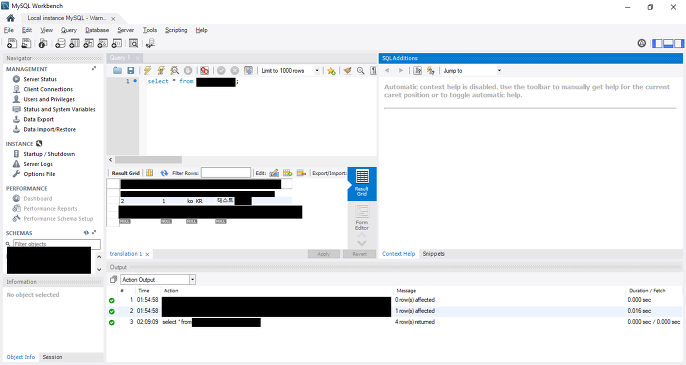Viewport: 686px width, 365px height.
Task: Toggle autocommit mode icon
Action: (x=248, y=70)
